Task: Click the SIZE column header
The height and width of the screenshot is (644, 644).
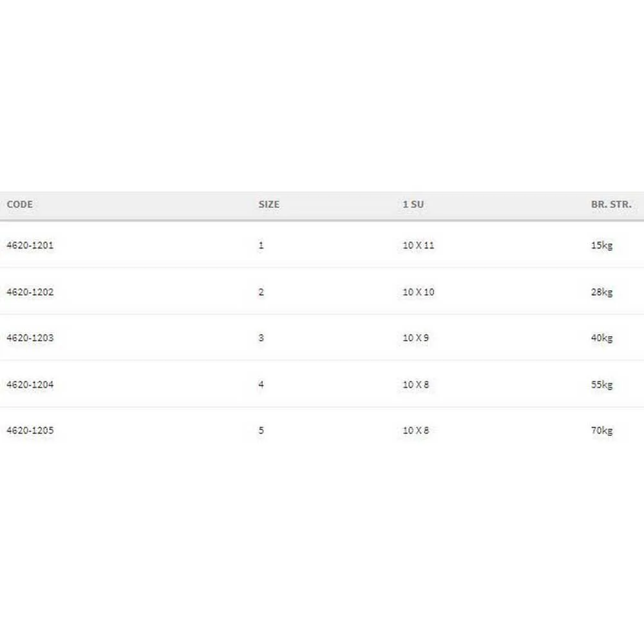Action: pyautogui.click(x=269, y=204)
